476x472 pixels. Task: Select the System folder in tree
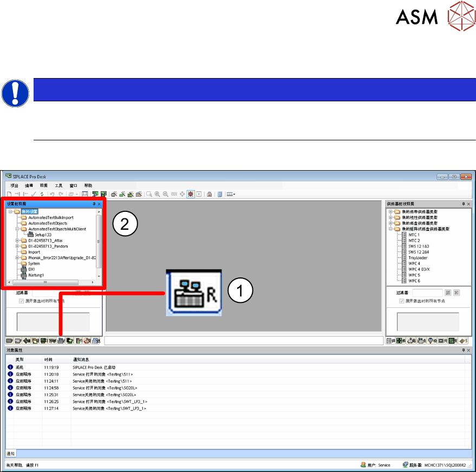click(x=34, y=263)
